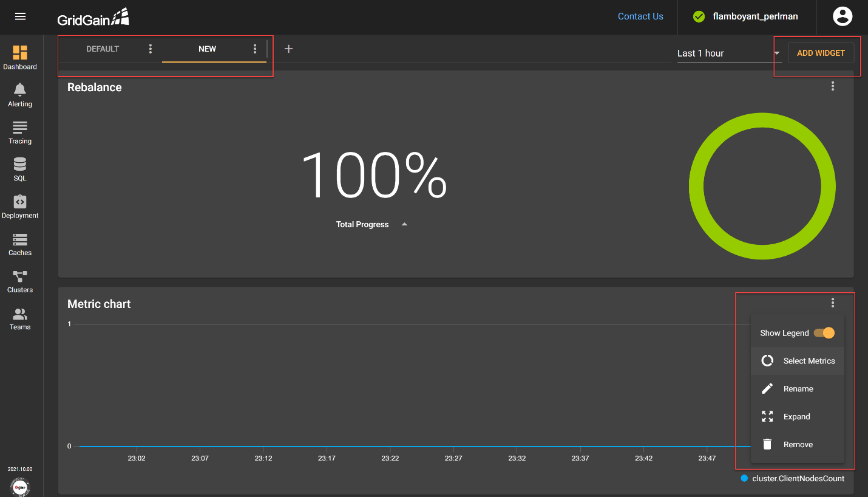Open the Clusters section
The height and width of the screenshot is (497, 868).
point(20,281)
